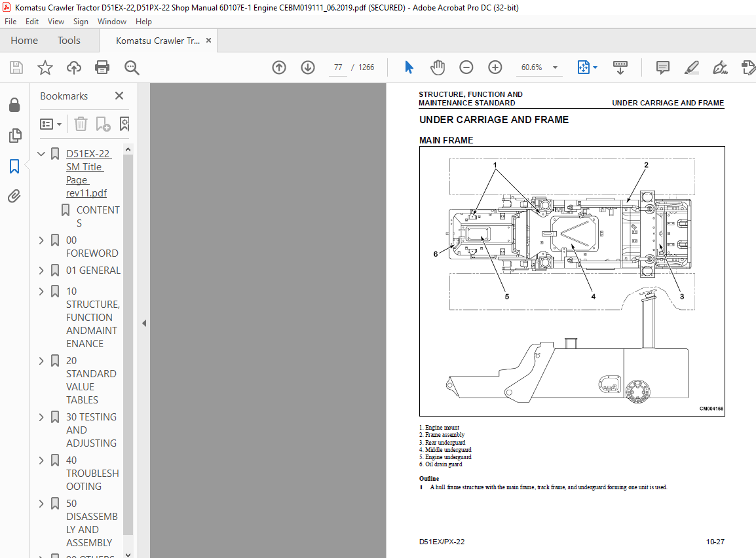Open D51EX-22 SM Title Page rev11.pdf bookmark
This screenshot has height=558, width=756.
(x=88, y=174)
